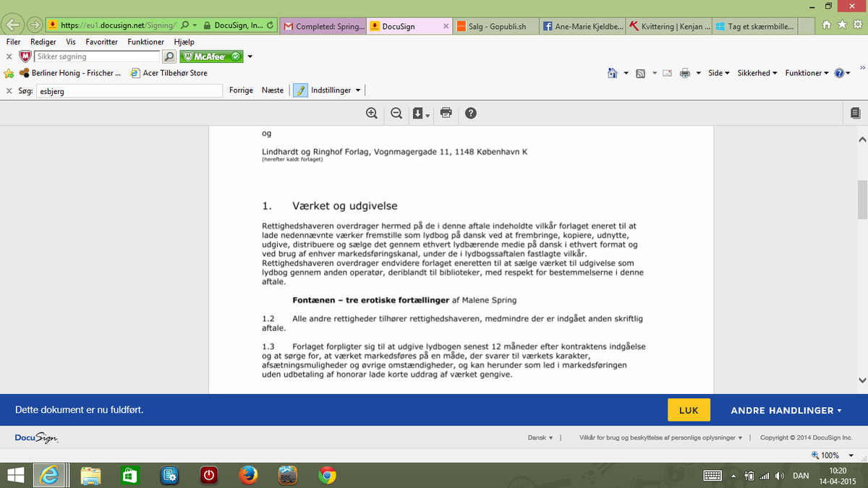
Task: Open the Rediger menu
Action: coord(43,42)
